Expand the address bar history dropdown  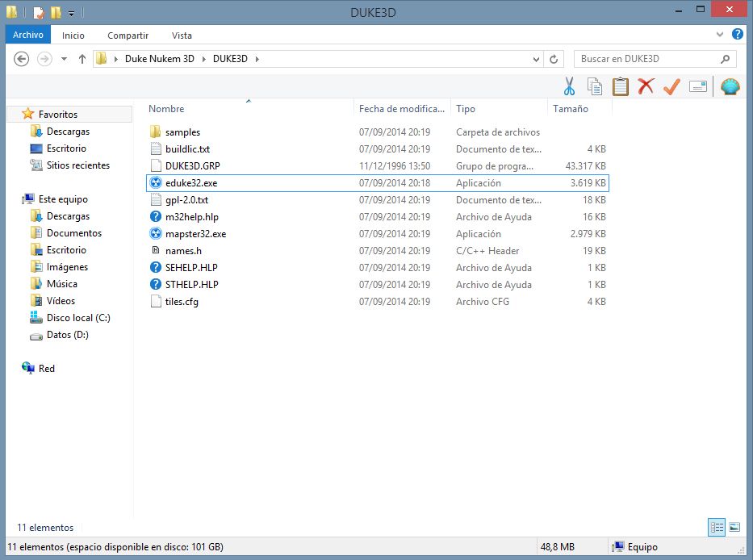(536, 59)
